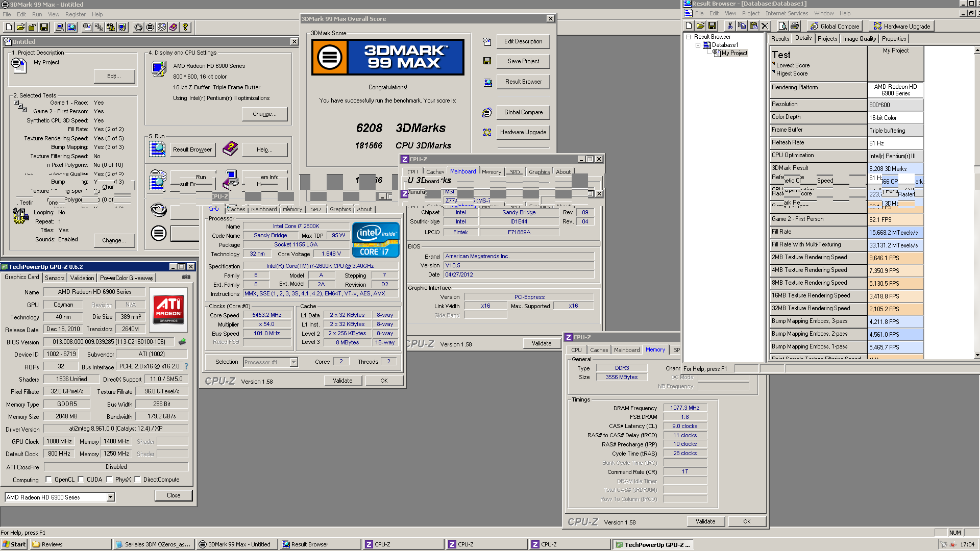Image resolution: width=980 pixels, height=551 pixels.
Task: Open PowerColor Giveaway tab in GPU-Z
Action: coord(127,278)
